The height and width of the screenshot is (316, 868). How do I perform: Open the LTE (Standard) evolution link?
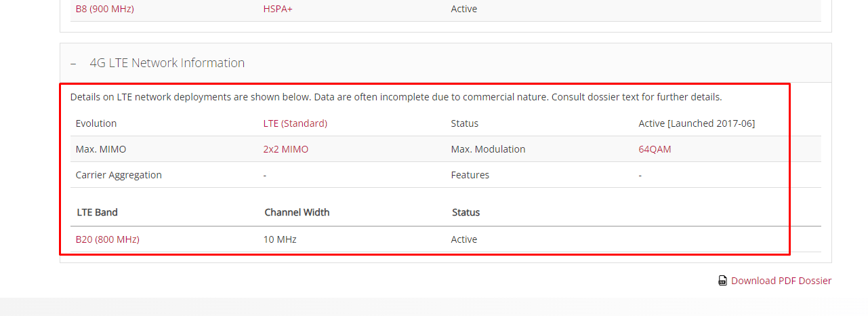[295, 123]
